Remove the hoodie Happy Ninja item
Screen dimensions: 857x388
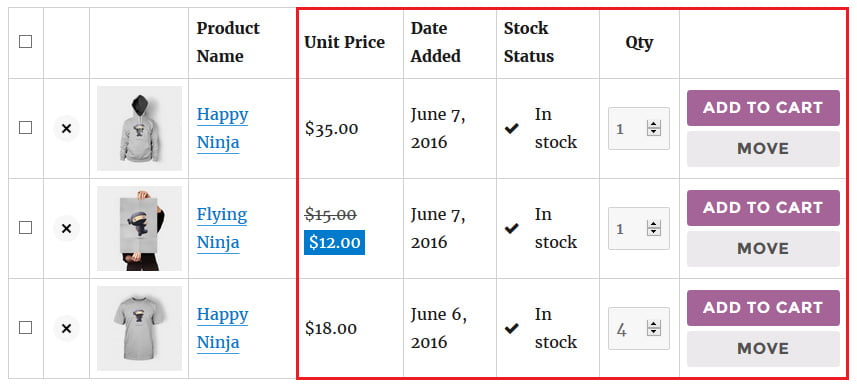pos(66,128)
